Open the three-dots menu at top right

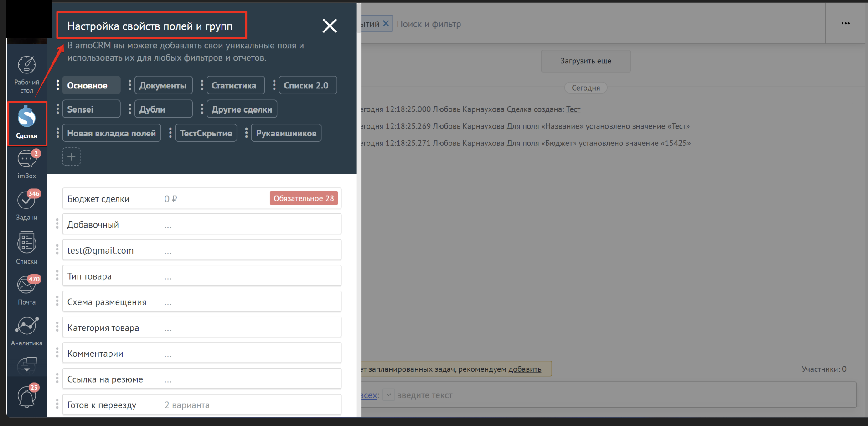(846, 23)
